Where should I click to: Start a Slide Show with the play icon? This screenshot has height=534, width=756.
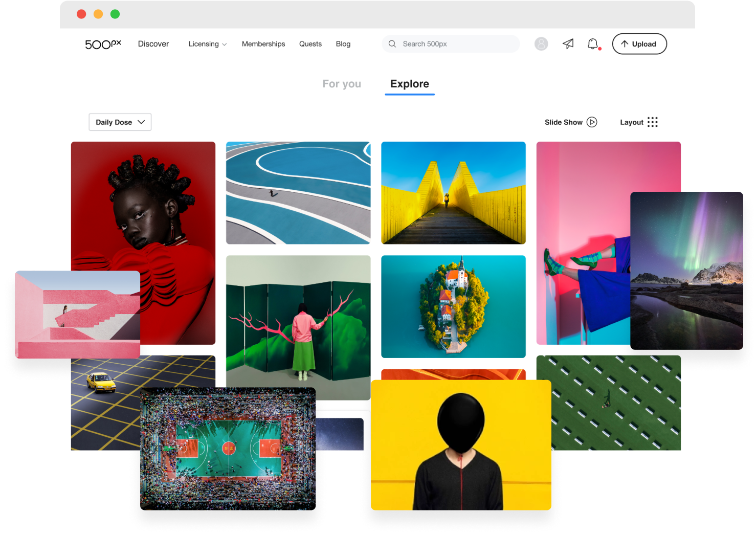[x=592, y=122]
